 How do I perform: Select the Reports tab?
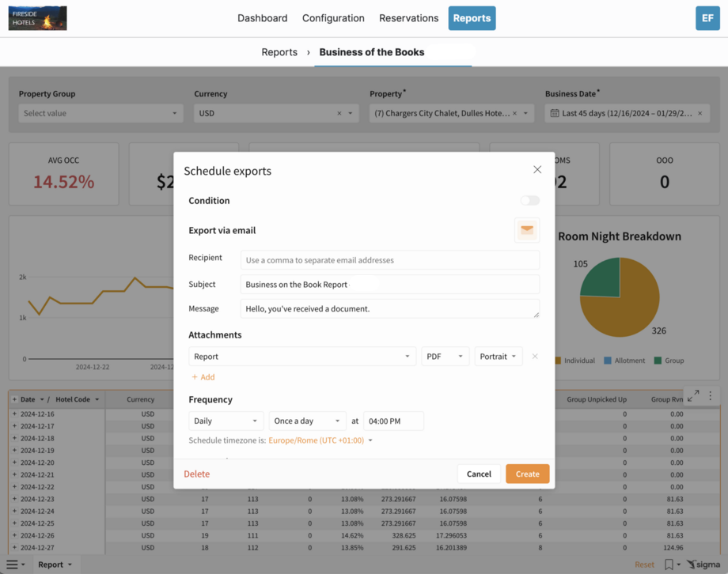[472, 18]
